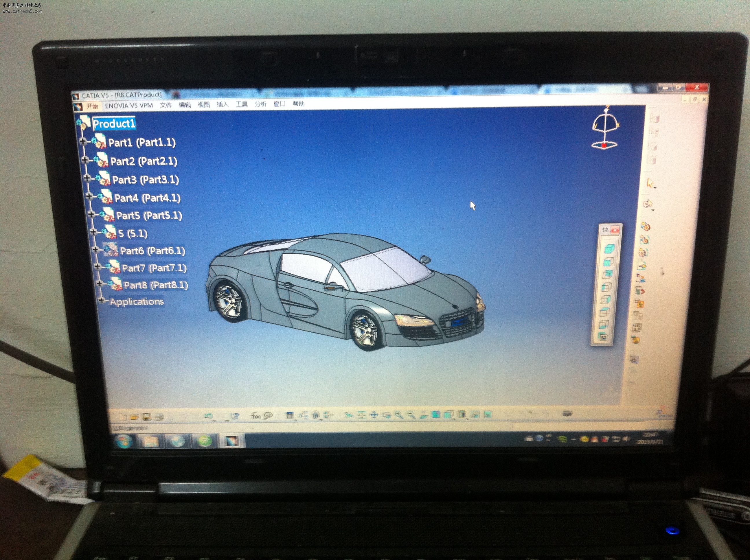Click the Existing Component icon on right toolbar

tap(642, 266)
